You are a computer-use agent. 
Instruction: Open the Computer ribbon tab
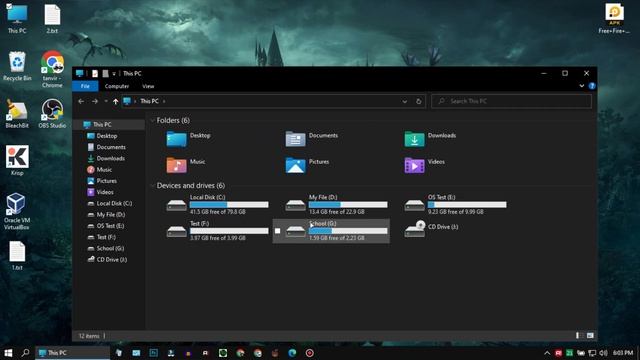click(117, 86)
